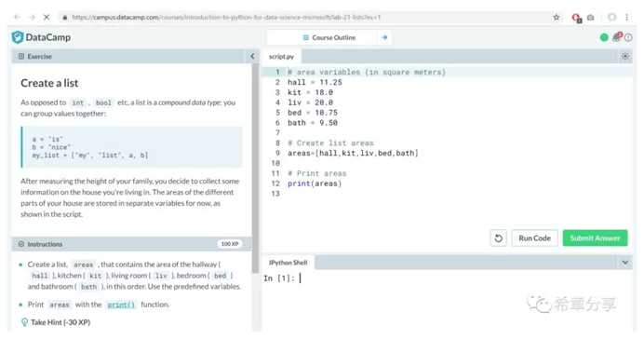The height and width of the screenshot is (353, 644).
Task: Click the 100 XP badge
Action: (x=230, y=244)
